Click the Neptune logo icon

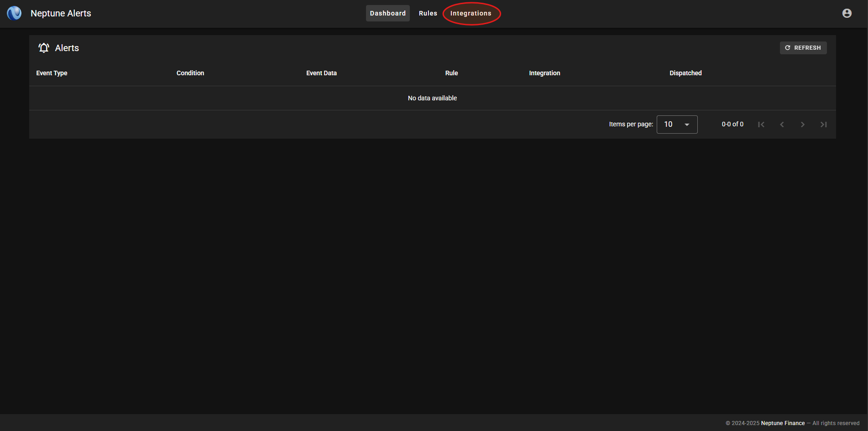click(x=14, y=13)
